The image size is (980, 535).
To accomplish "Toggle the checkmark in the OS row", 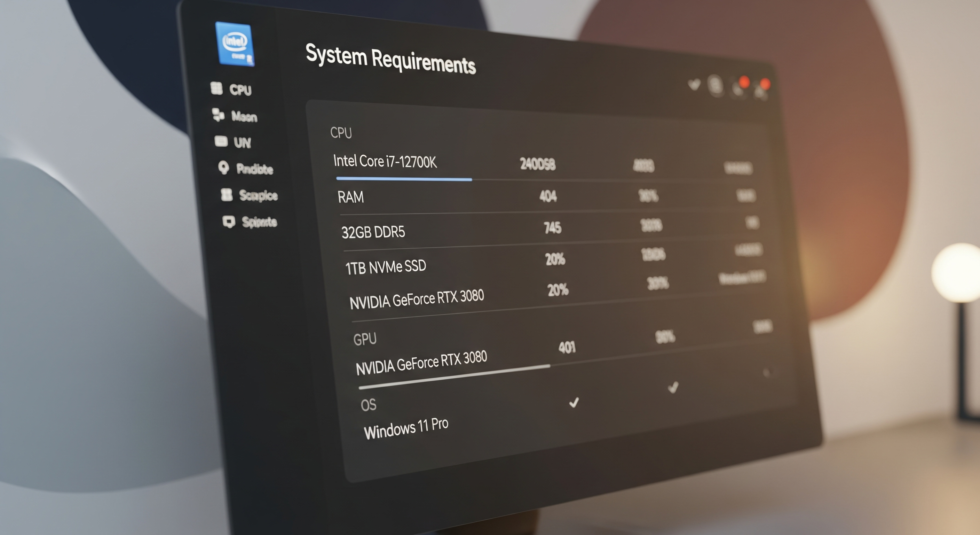I will (574, 403).
